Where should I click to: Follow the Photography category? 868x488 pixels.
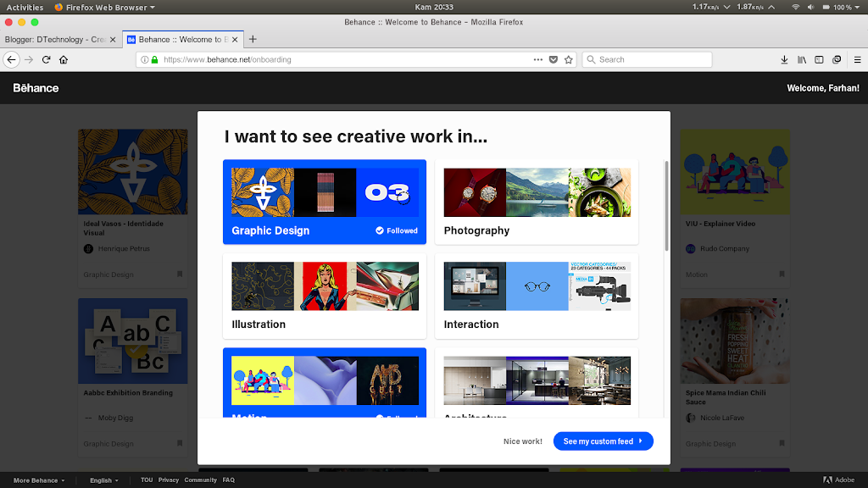537,202
